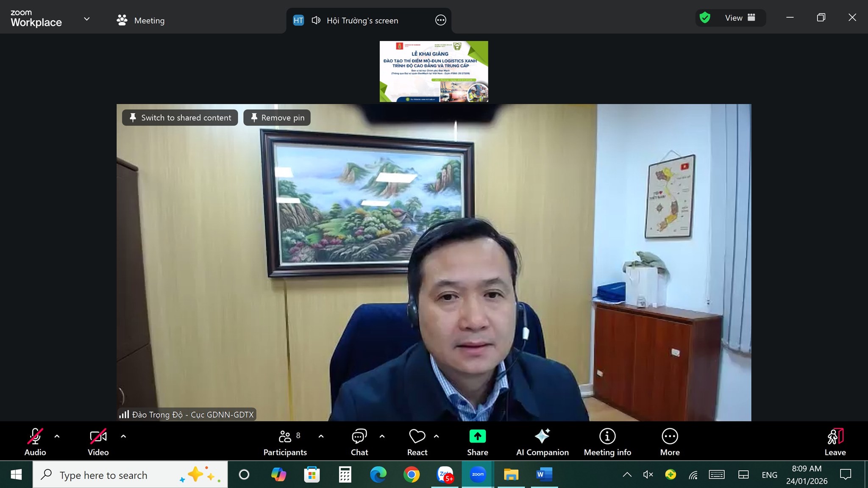This screenshot has height=488, width=868.
Task: Open the Chat panel
Action: (359, 443)
